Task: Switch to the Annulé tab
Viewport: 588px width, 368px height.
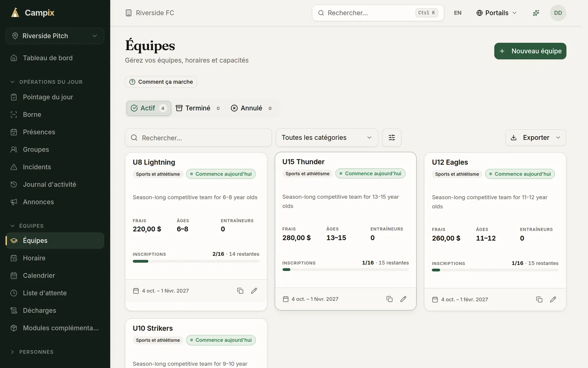Action: pyautogui.click(x=251, y=108)
